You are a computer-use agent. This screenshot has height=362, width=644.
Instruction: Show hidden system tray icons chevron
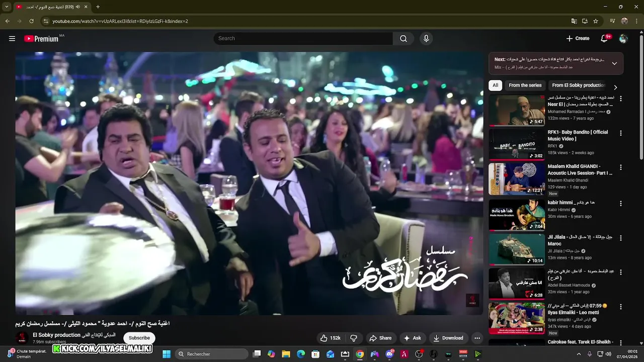(x=578, y=354)
